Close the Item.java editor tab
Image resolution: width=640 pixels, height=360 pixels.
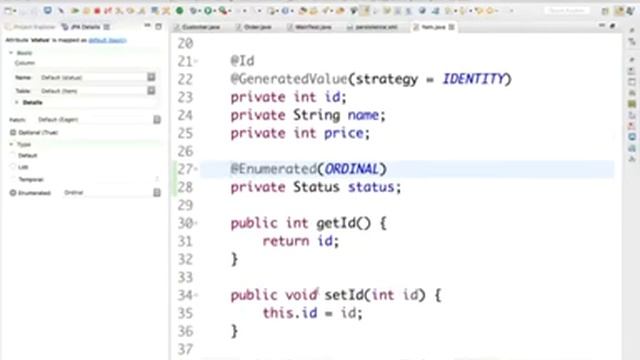click(451, 27)
